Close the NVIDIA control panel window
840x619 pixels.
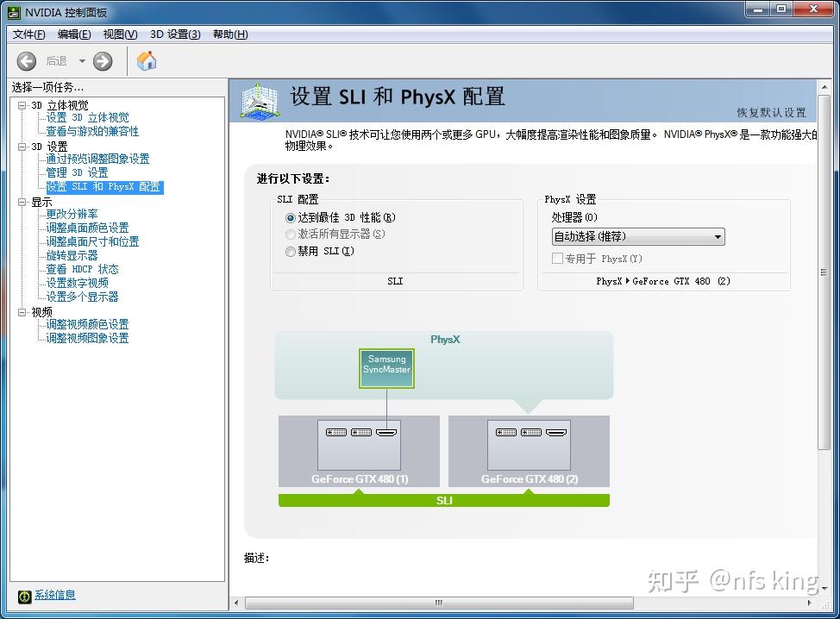814,9
